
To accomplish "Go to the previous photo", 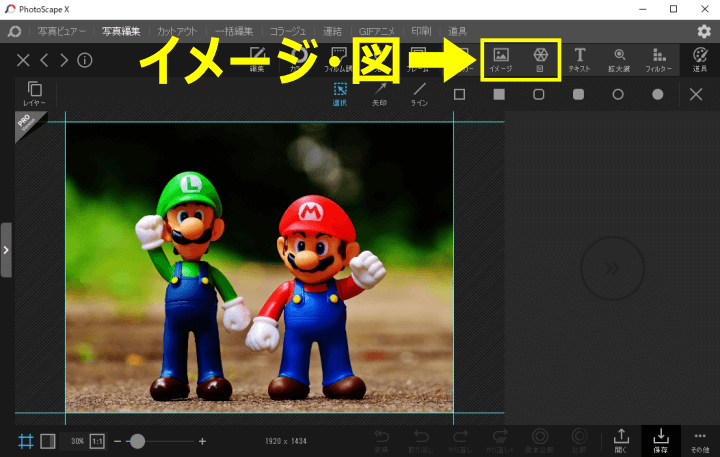I will coord(44,60).
